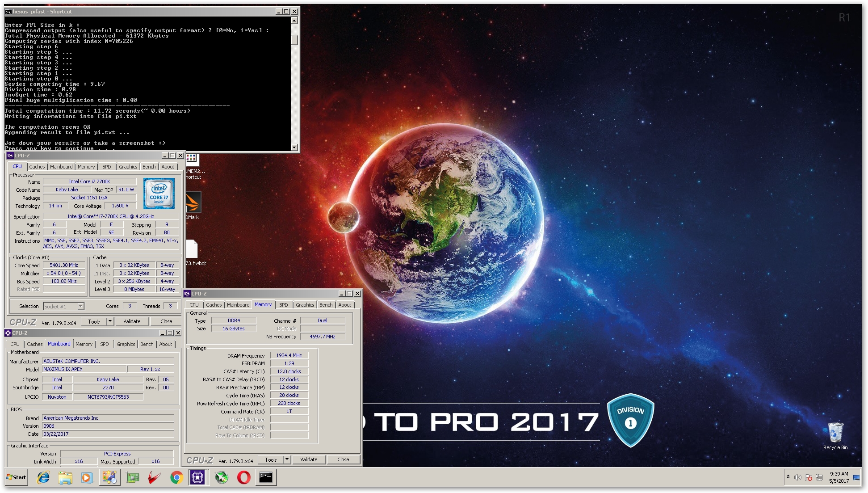
Task: Launch Opera browser from the taskbar
Action: point(243,477)
